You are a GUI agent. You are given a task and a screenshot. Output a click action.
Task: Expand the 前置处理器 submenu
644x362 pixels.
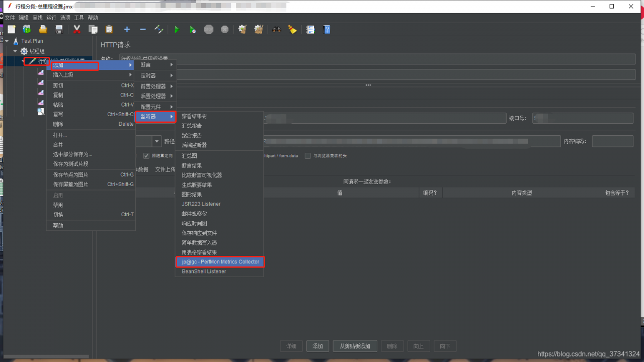[x=155, y=86]
